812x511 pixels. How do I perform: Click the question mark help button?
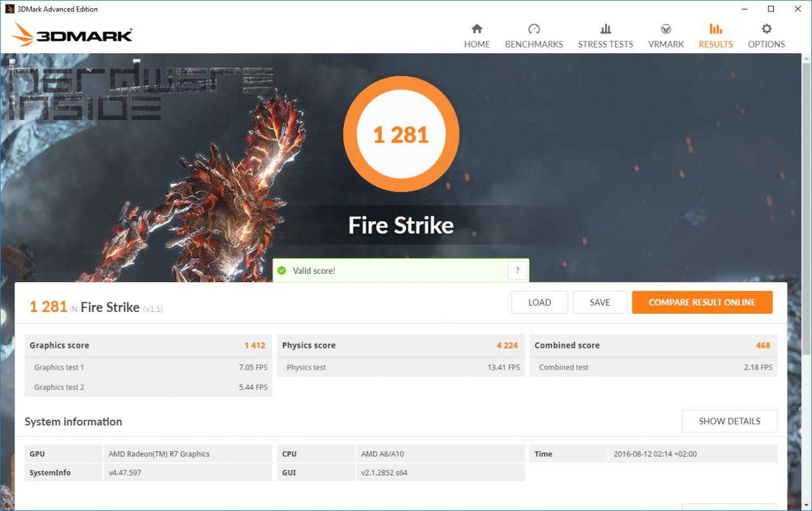tap(517, 271)
